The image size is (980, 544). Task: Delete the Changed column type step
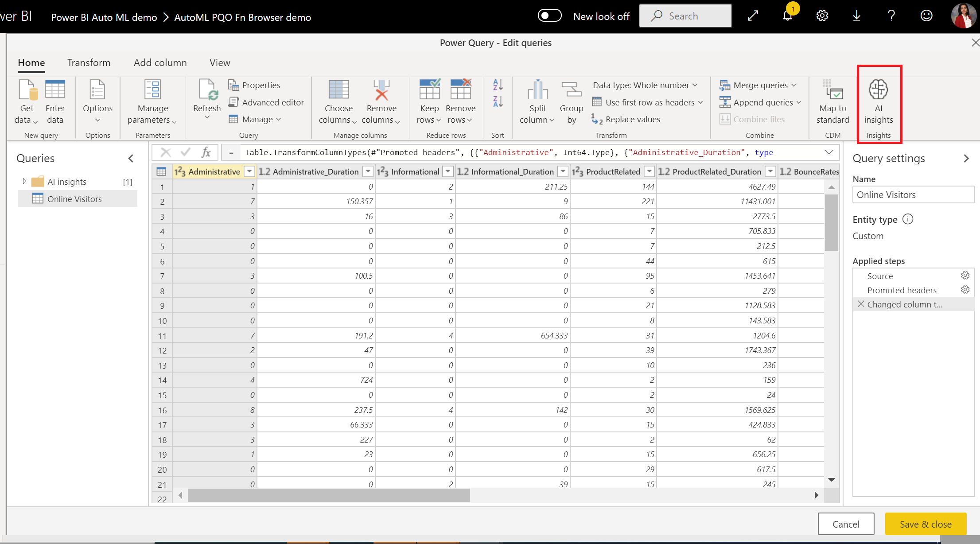[x=861, y=304]
